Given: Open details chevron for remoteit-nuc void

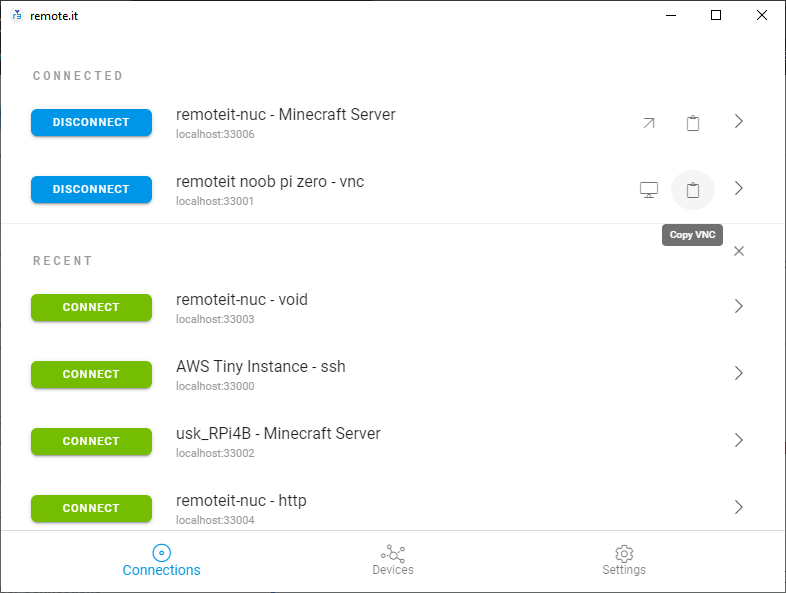Looking at the screenshot, I should [x=738, y=306].
